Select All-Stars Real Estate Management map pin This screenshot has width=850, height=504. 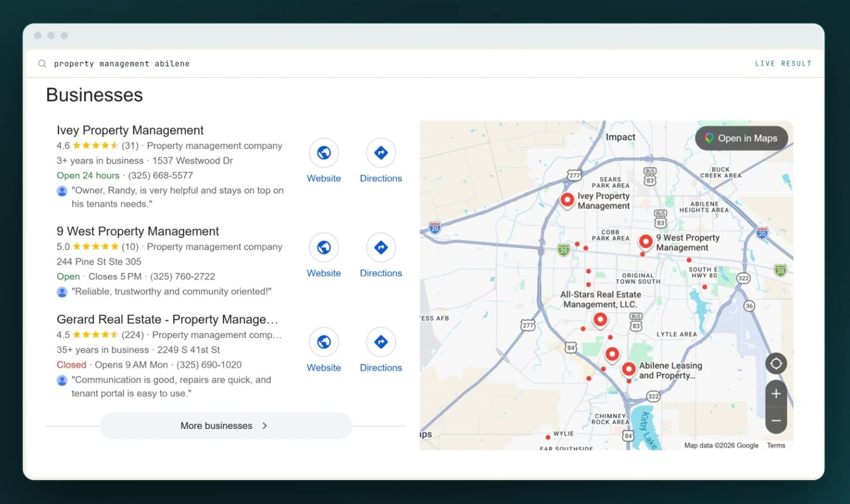(600, 320)
